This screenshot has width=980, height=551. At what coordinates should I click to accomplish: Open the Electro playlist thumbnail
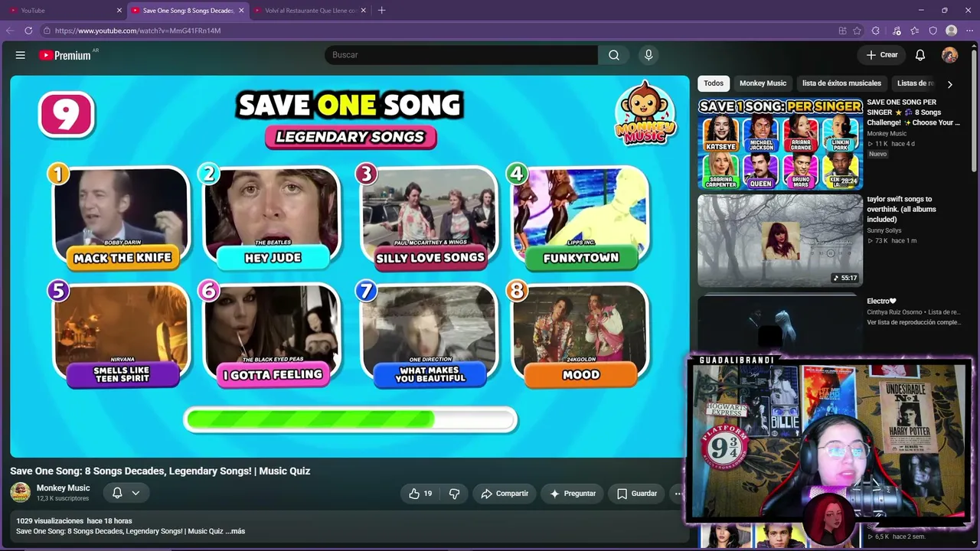[x=779, y=325]
